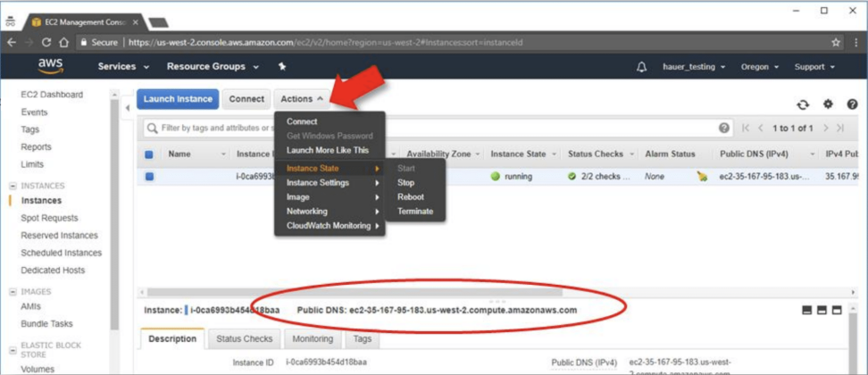Click the AWS logo home icon
This screenshot has height=375, width=868.
coord(50,66)
